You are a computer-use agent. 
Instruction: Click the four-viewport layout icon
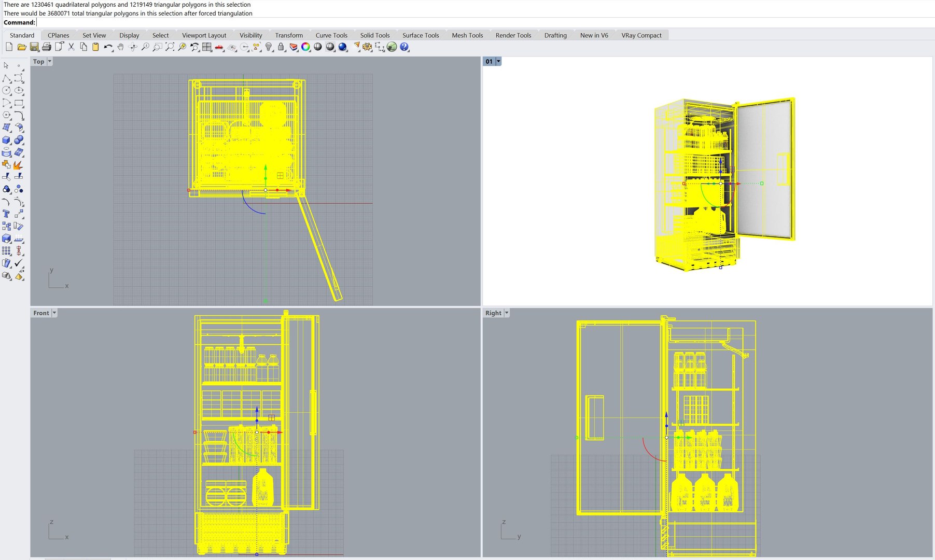[x=207, y=47]
